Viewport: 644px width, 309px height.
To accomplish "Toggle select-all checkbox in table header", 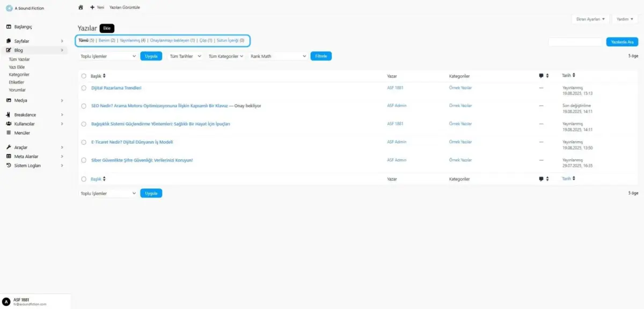I will pyautogui.click(x=84, y=76).
